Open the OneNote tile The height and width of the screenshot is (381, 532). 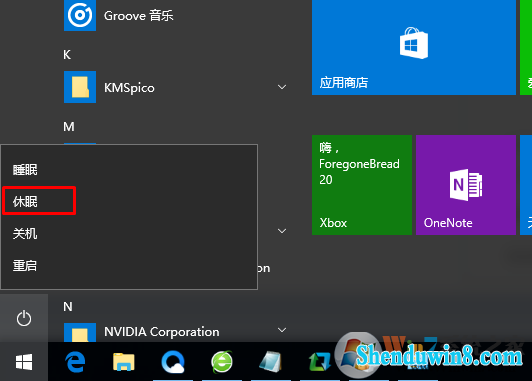pyautogui.click(x=466, y=185)
